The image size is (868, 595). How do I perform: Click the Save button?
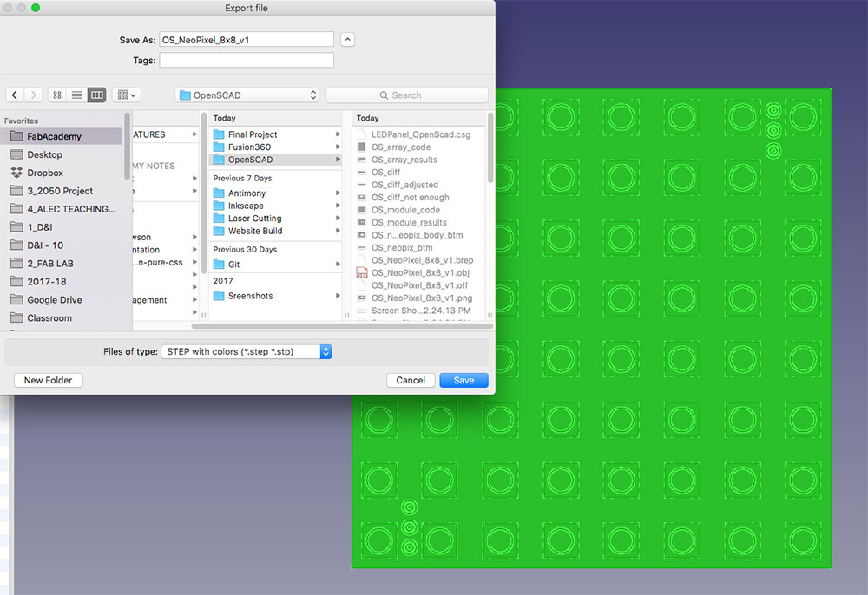464,381
